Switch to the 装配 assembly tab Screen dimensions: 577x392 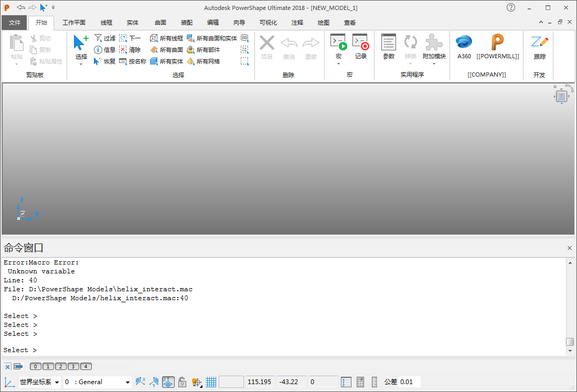[187, 23]
